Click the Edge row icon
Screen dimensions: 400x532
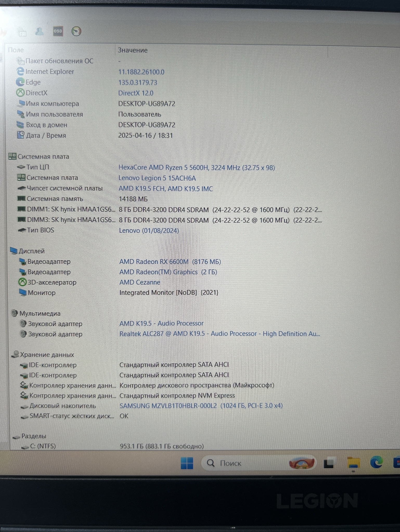(20, 82)
